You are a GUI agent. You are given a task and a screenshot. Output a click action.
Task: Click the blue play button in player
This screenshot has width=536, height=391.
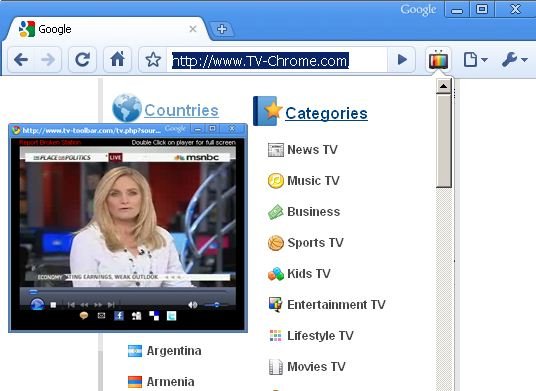pyautogui.click(x=37, y=304)
